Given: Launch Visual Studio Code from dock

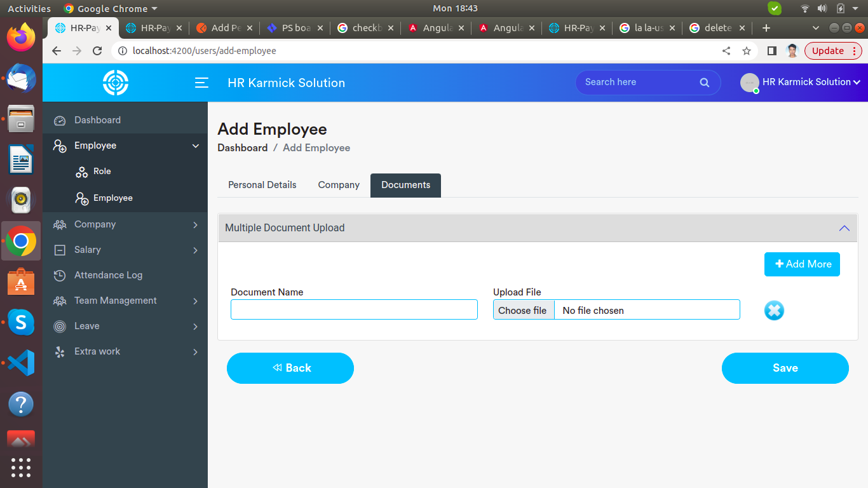Looking at the screenshot, I should (x=21, y=363).
